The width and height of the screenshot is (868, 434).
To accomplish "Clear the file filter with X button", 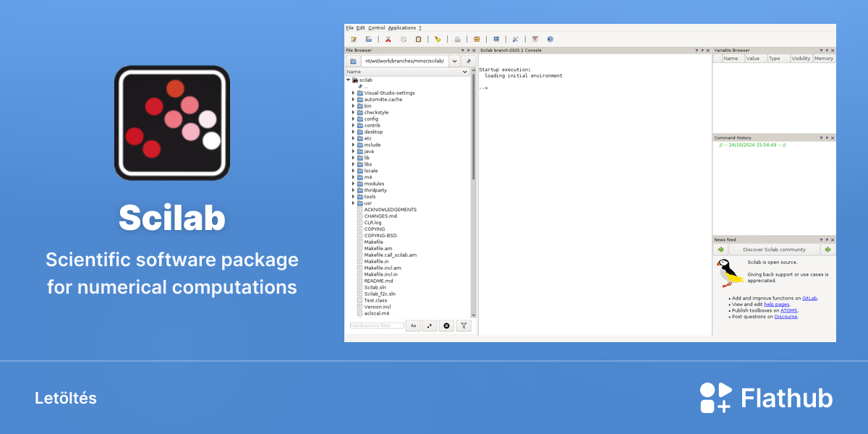I will [x=447, y=325].
